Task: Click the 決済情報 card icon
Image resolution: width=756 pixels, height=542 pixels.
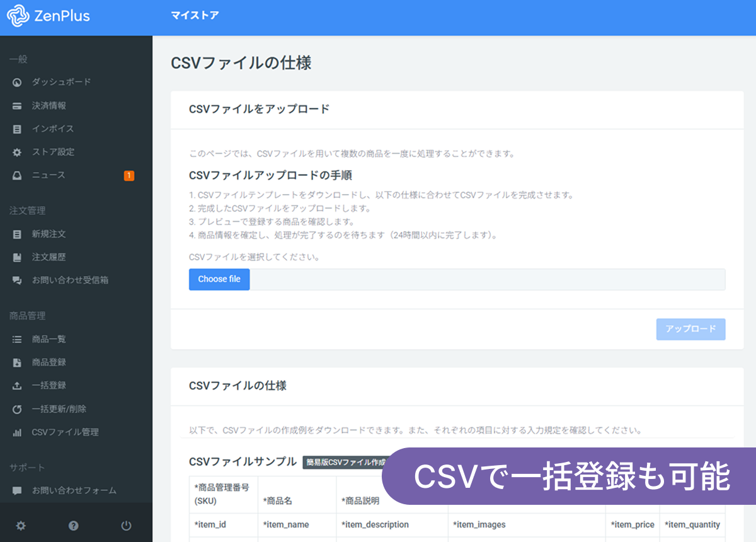Action: point(17,106)
